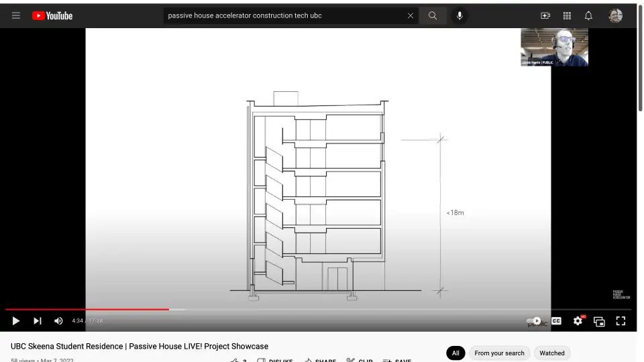Image resolution: width=644 pixels, height=362 pixels.
Task: Open the Create video menu
Action: coord(545,15)
